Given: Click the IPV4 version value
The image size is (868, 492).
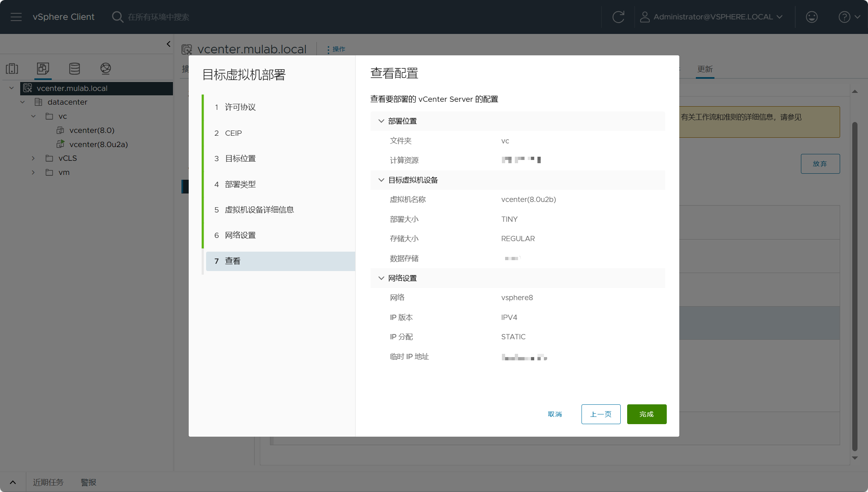Looking at the screenshot, I should point(509,317).
